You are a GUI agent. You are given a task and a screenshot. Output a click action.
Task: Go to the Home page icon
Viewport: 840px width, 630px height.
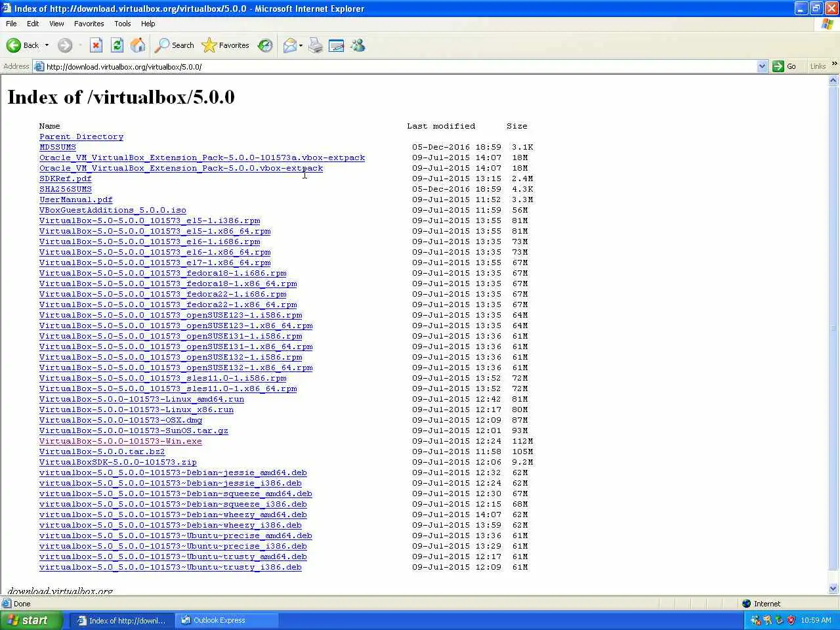click(138, 45)
